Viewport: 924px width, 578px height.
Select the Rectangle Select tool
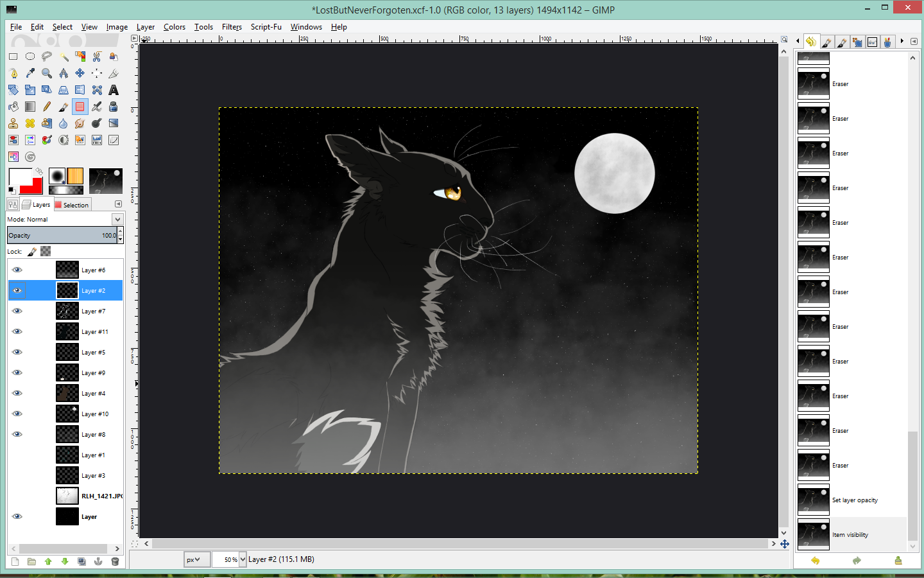13,57
